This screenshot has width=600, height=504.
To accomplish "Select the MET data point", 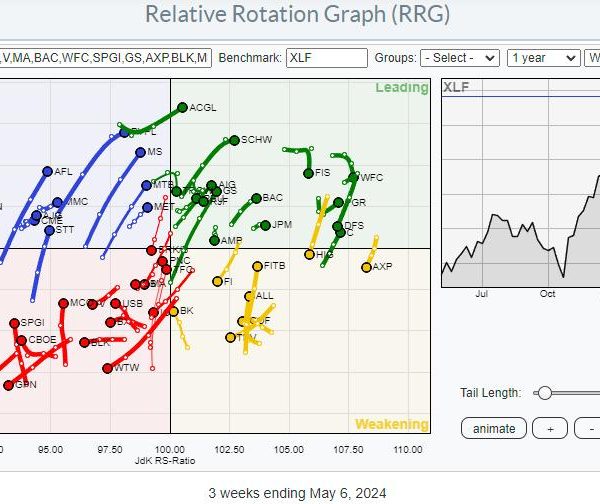I will click(148, 207).
